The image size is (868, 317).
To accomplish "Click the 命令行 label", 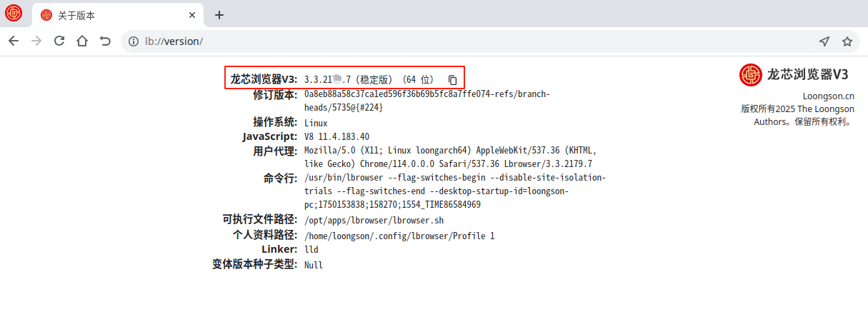I will [x=280, y=178].
